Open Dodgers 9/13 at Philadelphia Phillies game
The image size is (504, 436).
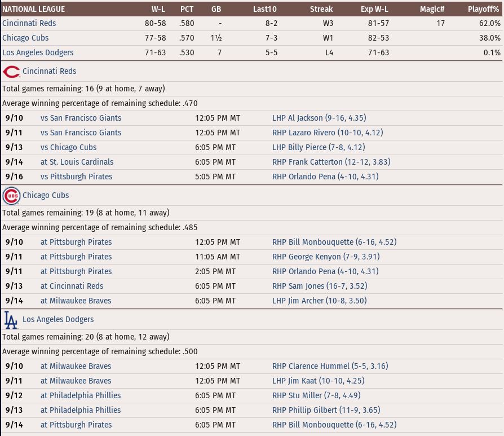pyautogui.click(x=81, y=410)
